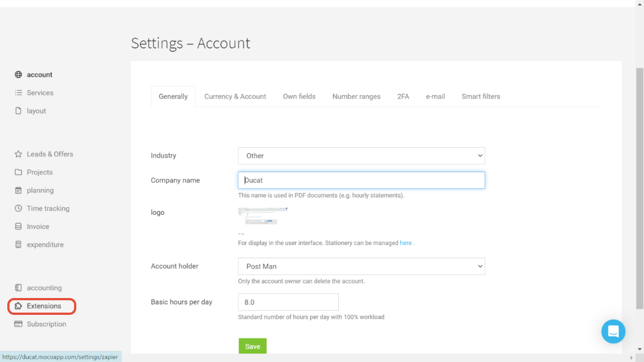Click the Company name text field

361,181
